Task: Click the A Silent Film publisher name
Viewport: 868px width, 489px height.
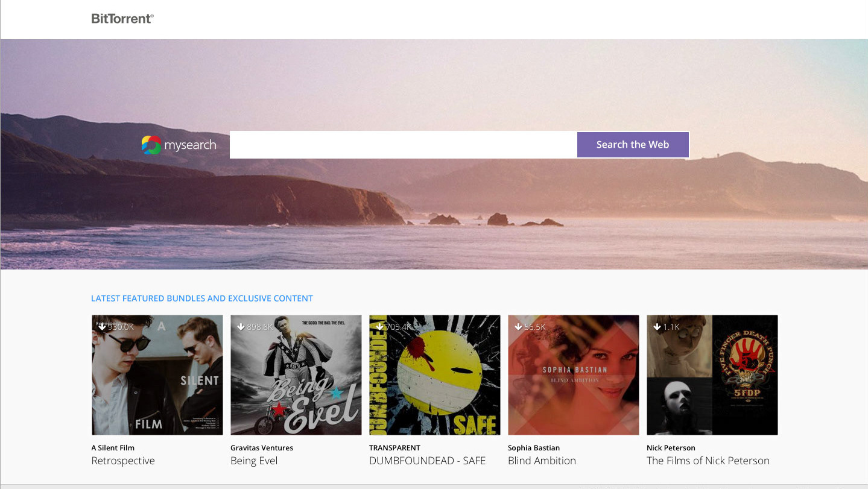Action: pos(113,448)
